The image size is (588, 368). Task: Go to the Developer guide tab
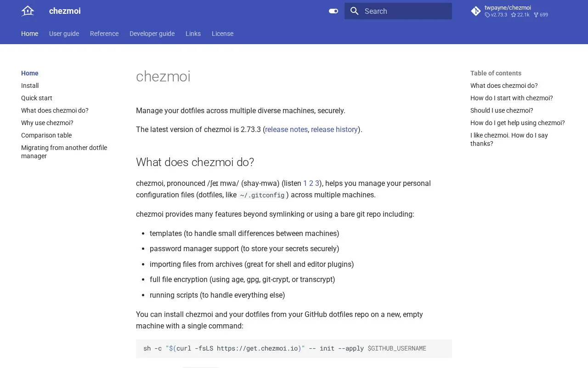point(152,34)
